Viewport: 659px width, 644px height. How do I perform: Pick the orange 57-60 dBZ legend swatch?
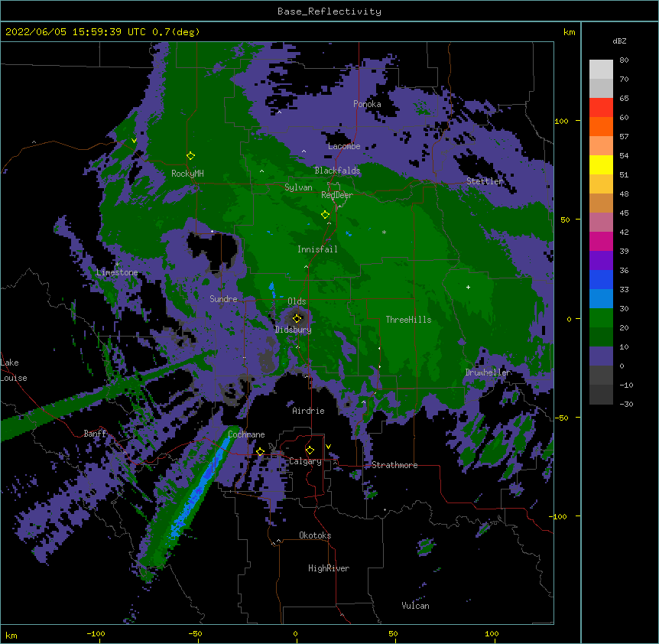click(601, 126)
